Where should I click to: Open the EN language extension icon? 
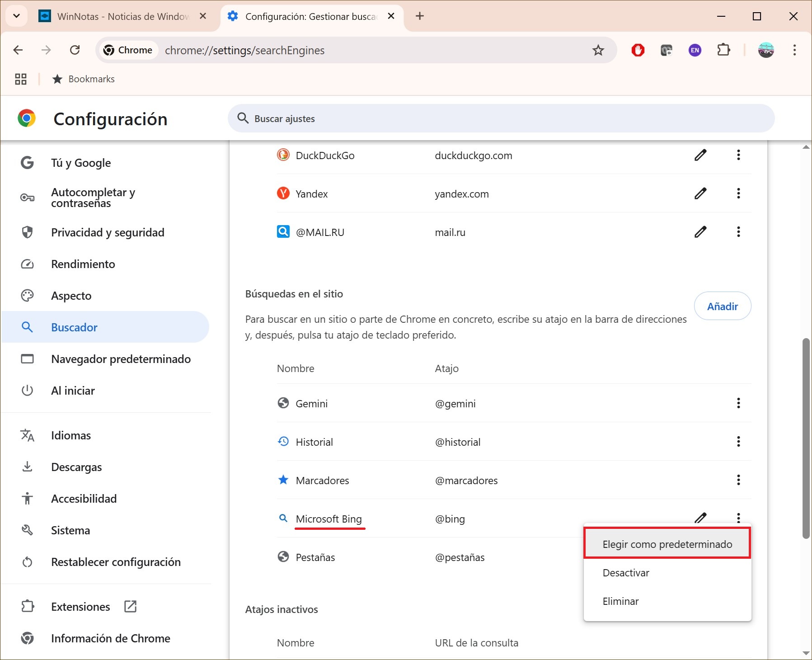coord(695,50)
